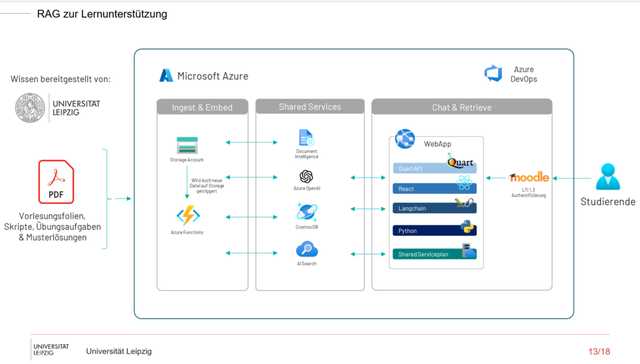Select the Azure Functions lightning icon
The height and width of the screenshot is (364, 640).
point(188,216)
